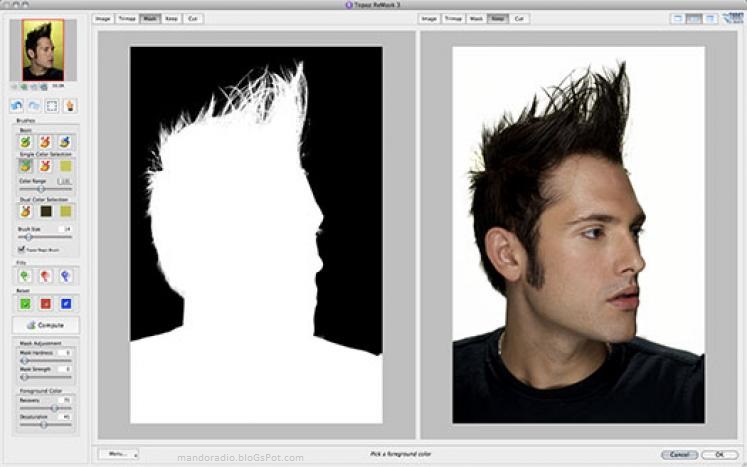Viewport: 747px width, 467px height.
Task: Adjust the Mask Strength slider
Action: [x=45, y=377]
